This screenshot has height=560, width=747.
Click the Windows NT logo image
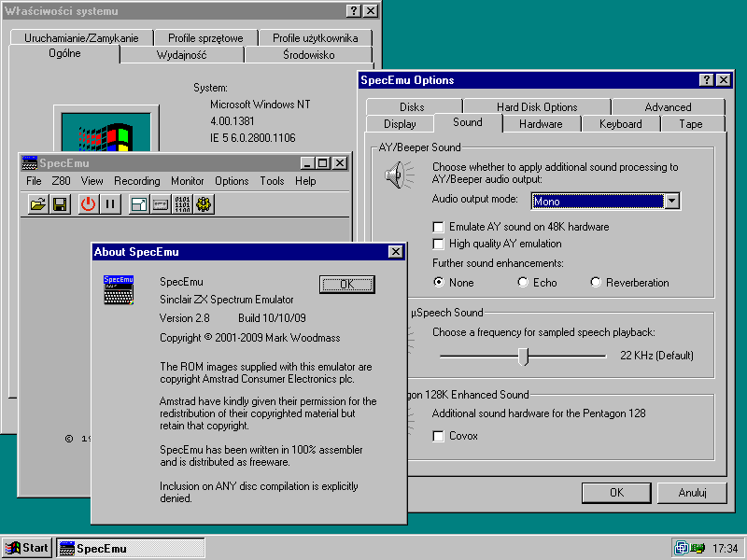pyautogui.click(x=106, y=132)
